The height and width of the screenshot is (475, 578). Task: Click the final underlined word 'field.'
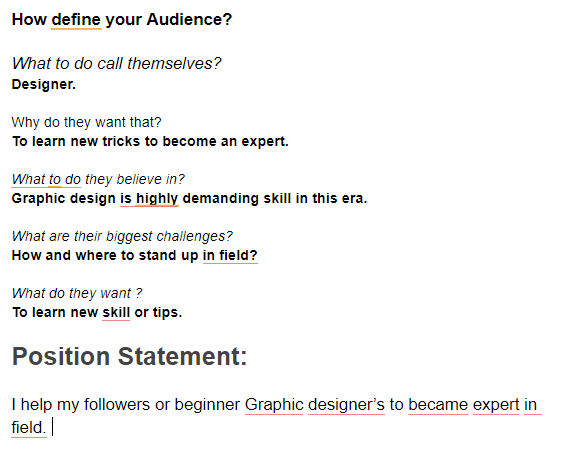29,428
